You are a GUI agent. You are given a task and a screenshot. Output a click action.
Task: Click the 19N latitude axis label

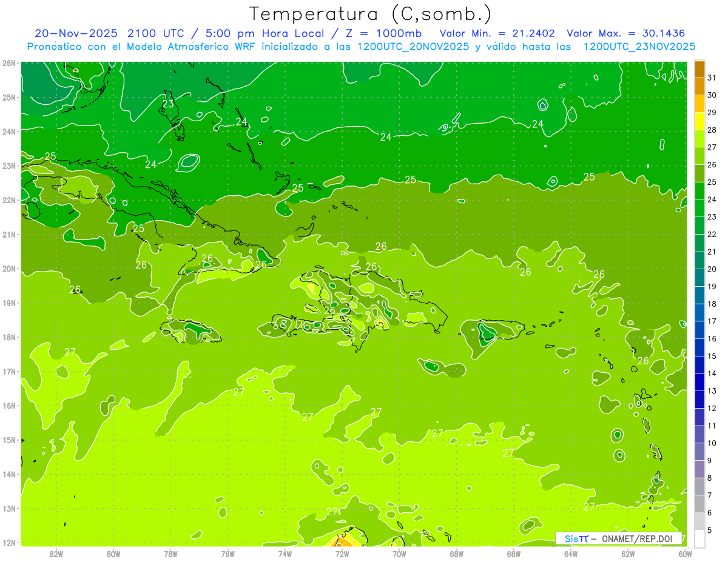click(x=9, y=303)
